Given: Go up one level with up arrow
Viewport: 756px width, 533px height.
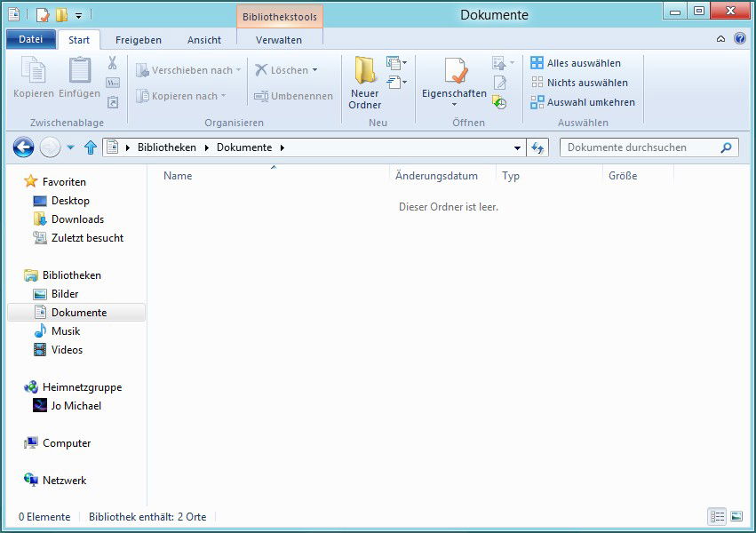Looking at the screenshot, I should coord(91,147).
